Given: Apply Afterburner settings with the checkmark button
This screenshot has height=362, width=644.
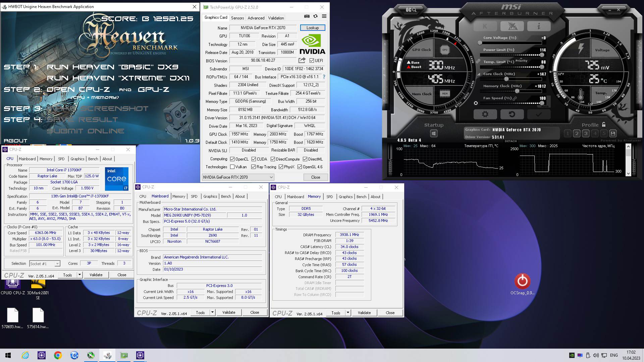Looking at the screenshot, I should coord(539,114).
